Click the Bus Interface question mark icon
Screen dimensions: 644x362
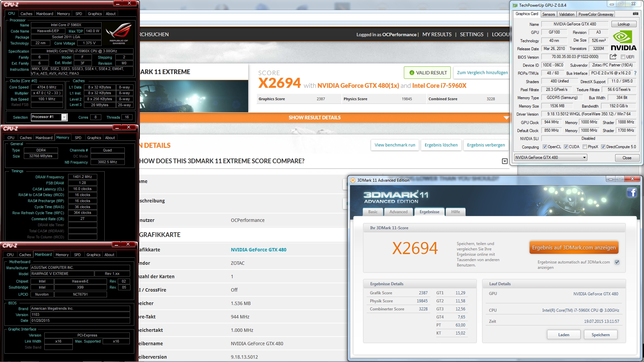point(635,73)
